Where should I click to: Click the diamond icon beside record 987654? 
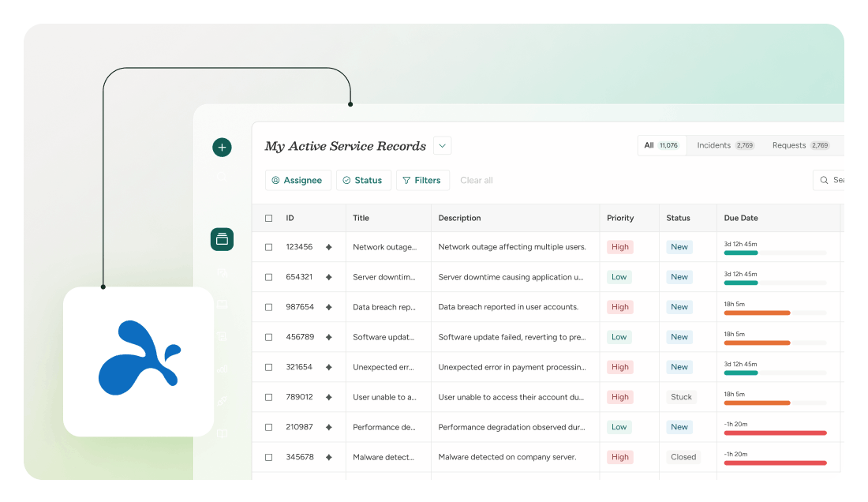click(x=329, y=307)
